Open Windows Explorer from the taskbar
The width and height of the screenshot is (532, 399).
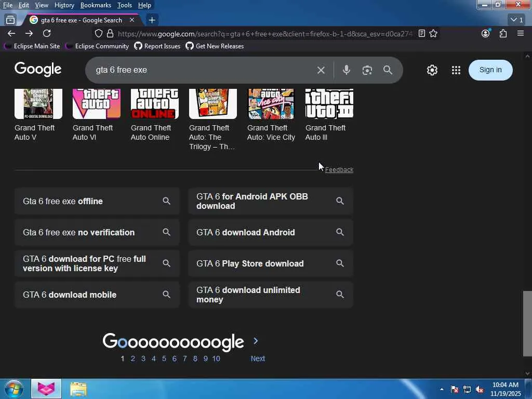[x=78, y=389]
